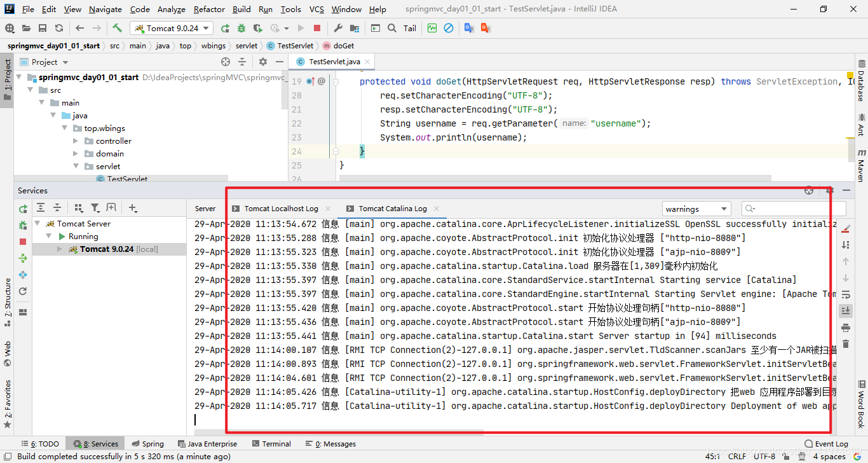Toggle the 1: Project side tool window
The width and height of the screenshot is (868, 463).
[x=7, y=81]
